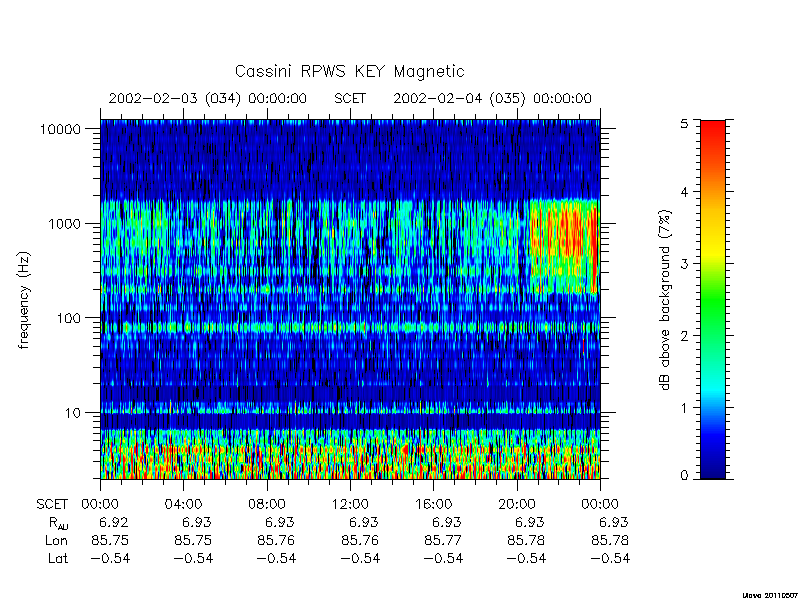Select the latitude -0.54 under 16:00
The height and width of the screenshot is (600, 800).
coord(443,559)
